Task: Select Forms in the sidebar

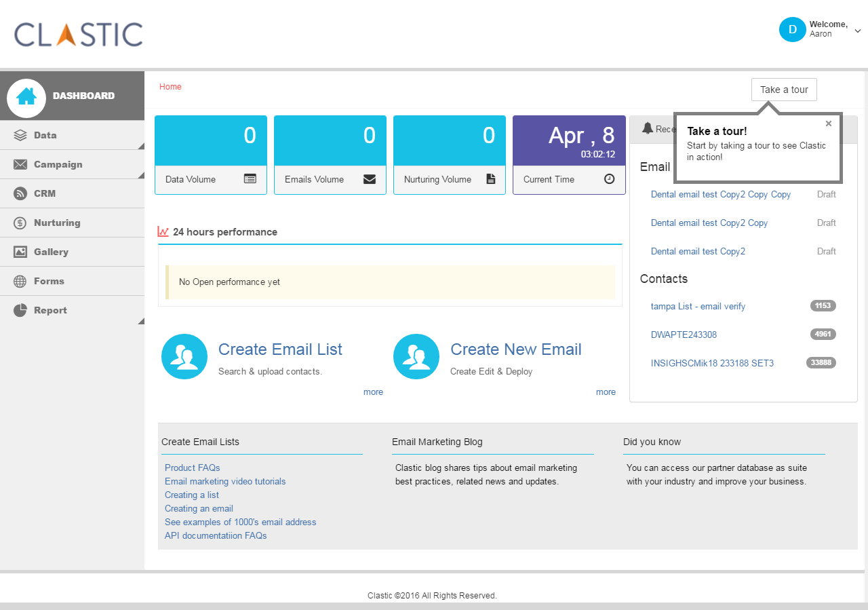Action: pyautogui.click(x=72, y=281)
